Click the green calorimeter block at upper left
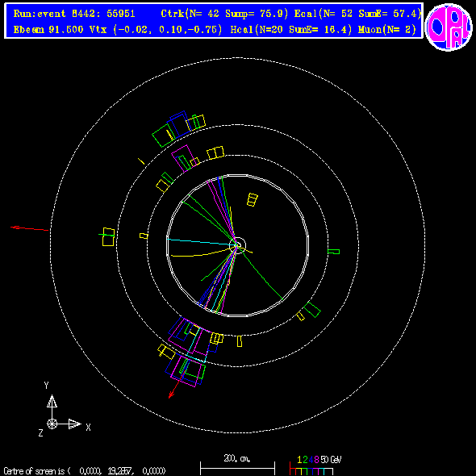Screen dimensions: 476x476 pyautogui.click(x=164, y=135)
